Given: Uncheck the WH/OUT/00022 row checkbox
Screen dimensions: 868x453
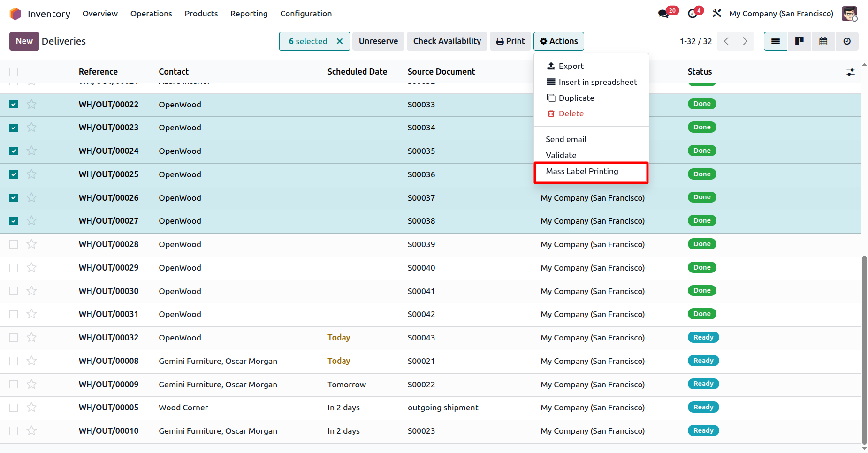Looking at the screenshot, I should 14,105.
